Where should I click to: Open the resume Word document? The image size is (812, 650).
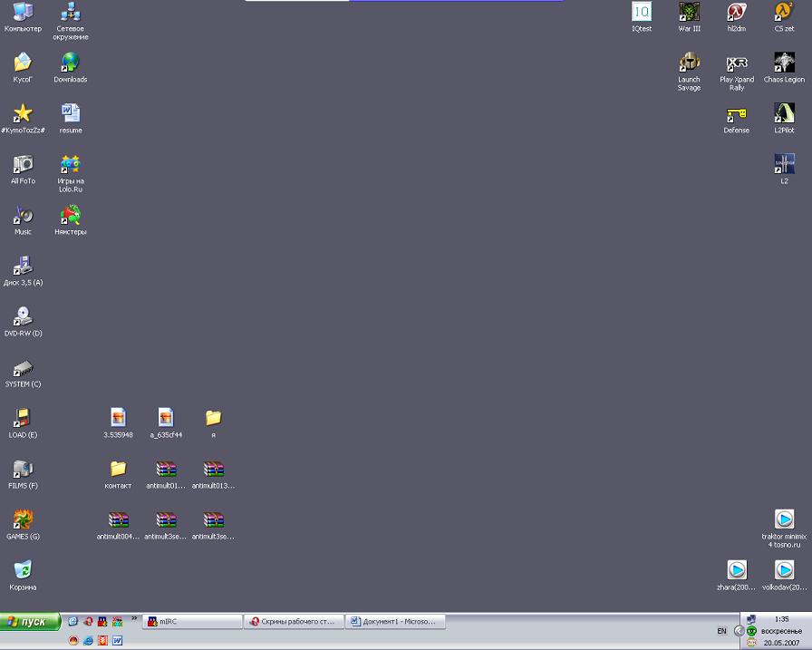tap(71, 118)
